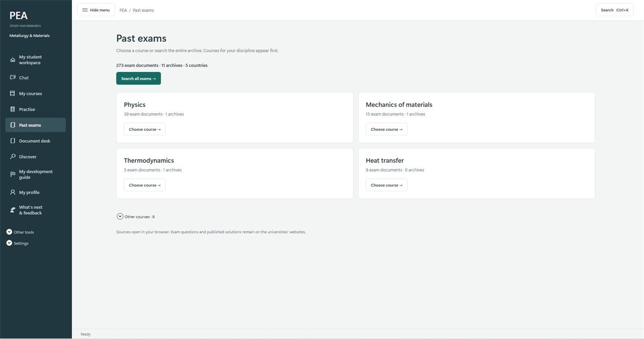Click the Ready status bar text
Viewport: 644px width, 339px height.
(86, 334)
